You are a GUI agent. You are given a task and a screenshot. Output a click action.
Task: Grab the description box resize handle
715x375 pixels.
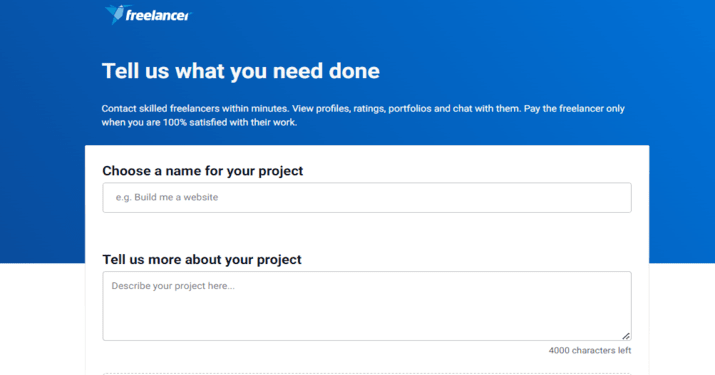(x=626, y=336)
